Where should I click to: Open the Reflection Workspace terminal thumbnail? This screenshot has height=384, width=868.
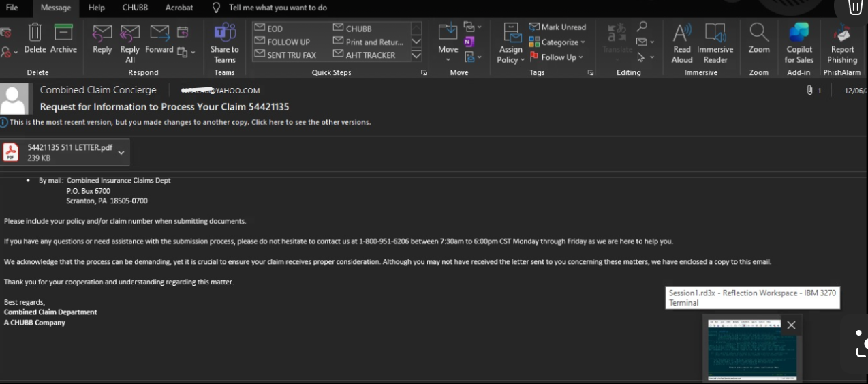point(752,349)
